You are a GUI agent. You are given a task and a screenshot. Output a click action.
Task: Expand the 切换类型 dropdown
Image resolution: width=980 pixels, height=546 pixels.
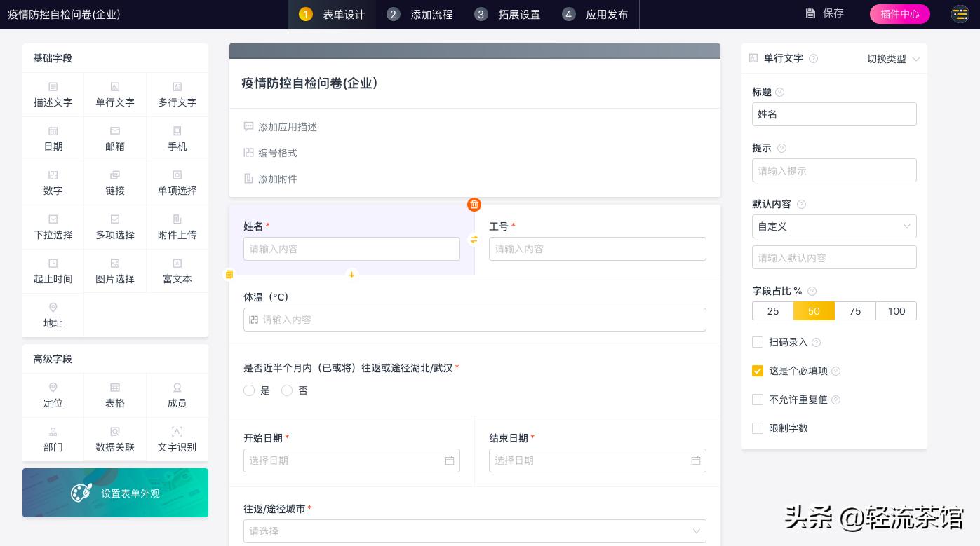tap(893, 59)
